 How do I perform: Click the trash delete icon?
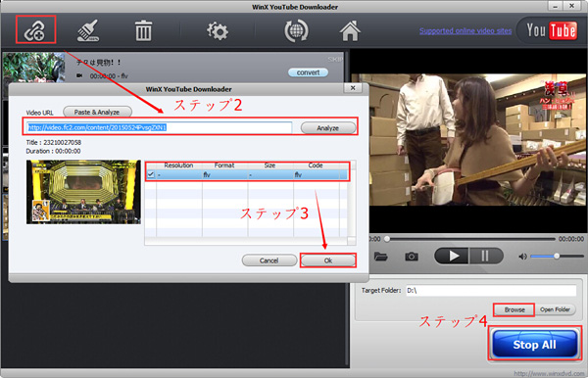pos(143,30)
